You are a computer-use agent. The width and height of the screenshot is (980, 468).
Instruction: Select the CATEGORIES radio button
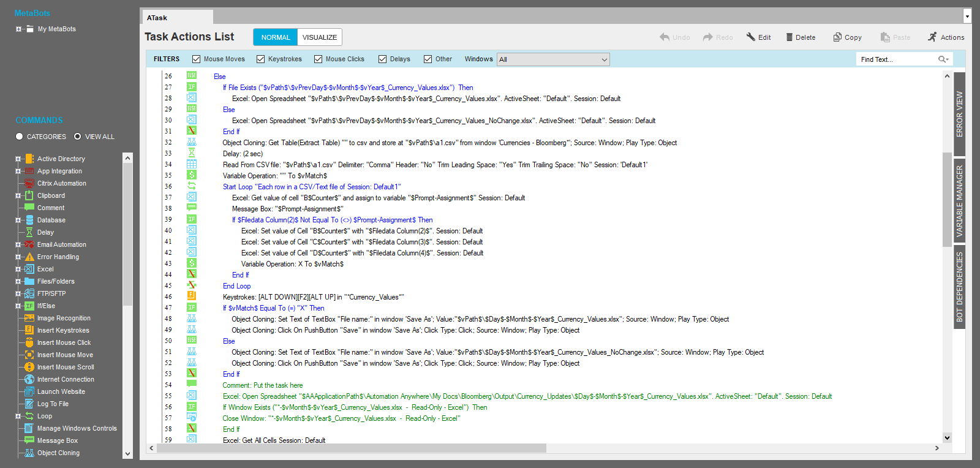(20, 137)
